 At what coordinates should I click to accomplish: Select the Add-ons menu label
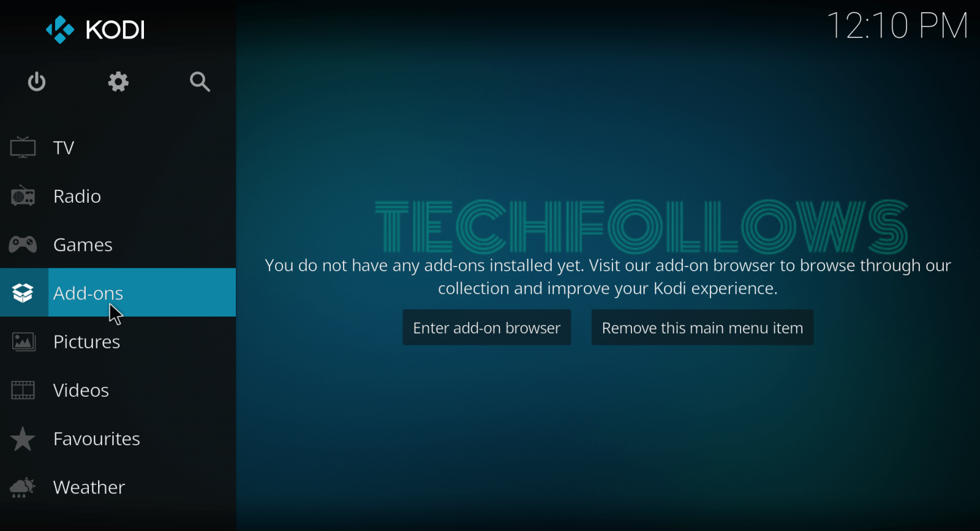coord(88,293)
